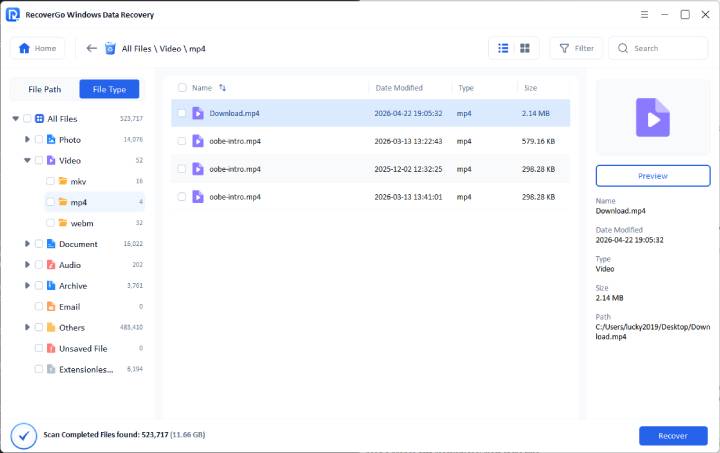Switch to File Type tab
This screenshot has width=720, height=453.
tap(109, 89)
